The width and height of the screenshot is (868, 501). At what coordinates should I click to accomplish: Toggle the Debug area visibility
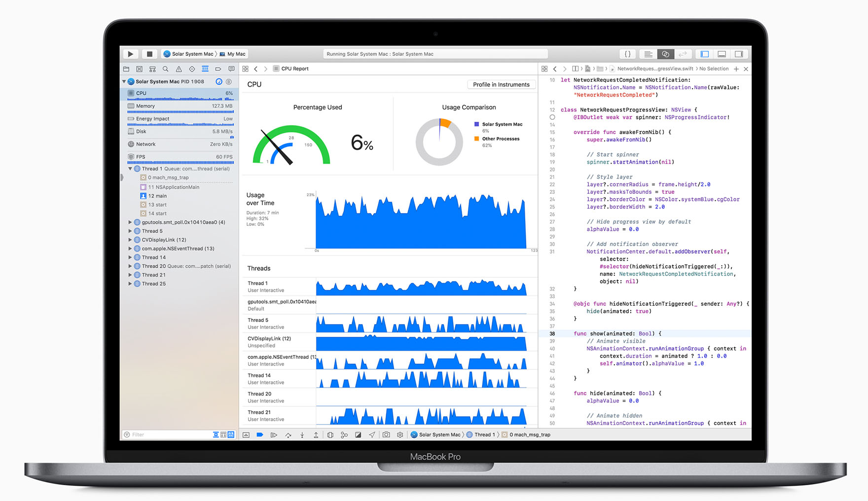[722, 54]
